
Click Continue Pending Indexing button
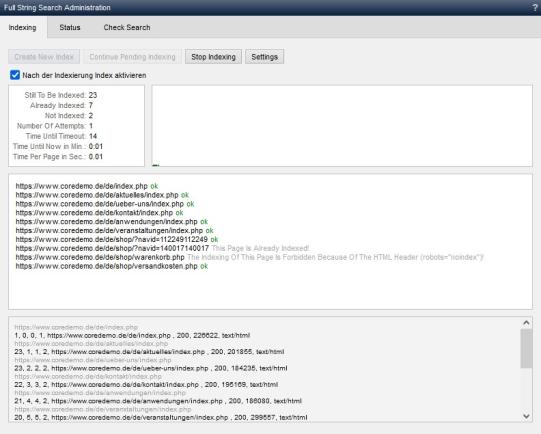[x=132, y=57]
